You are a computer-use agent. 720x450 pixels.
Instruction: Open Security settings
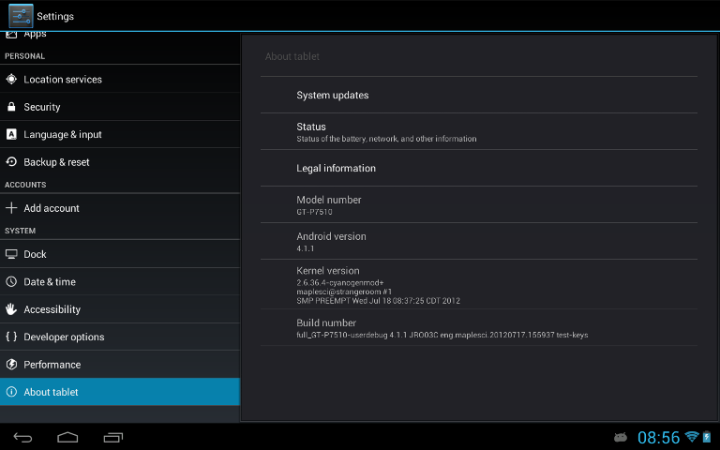coord(120,107)
